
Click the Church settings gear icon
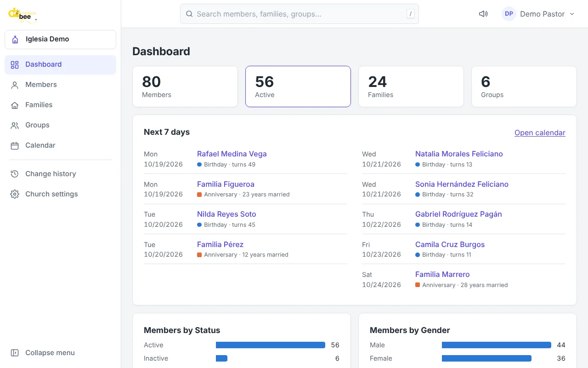[x=15, y=194]
